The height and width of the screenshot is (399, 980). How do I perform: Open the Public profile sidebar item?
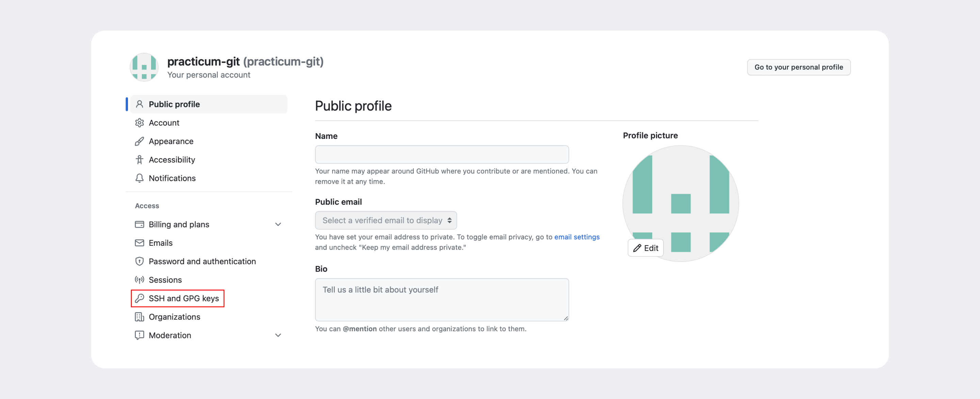click(x=209, y=104)
